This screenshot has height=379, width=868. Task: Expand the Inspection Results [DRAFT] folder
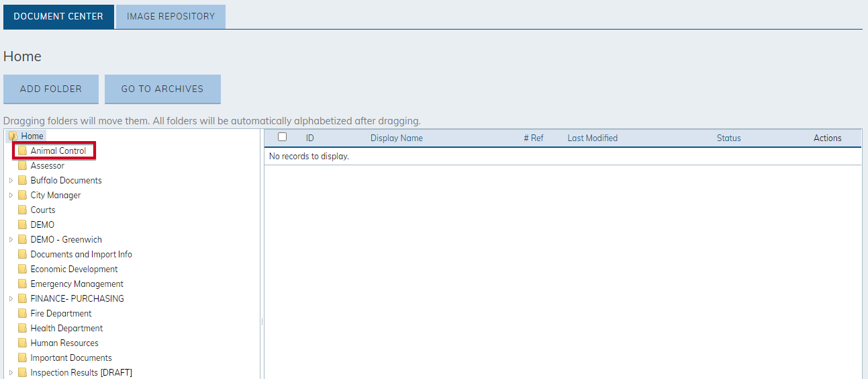tap(11, 373)
